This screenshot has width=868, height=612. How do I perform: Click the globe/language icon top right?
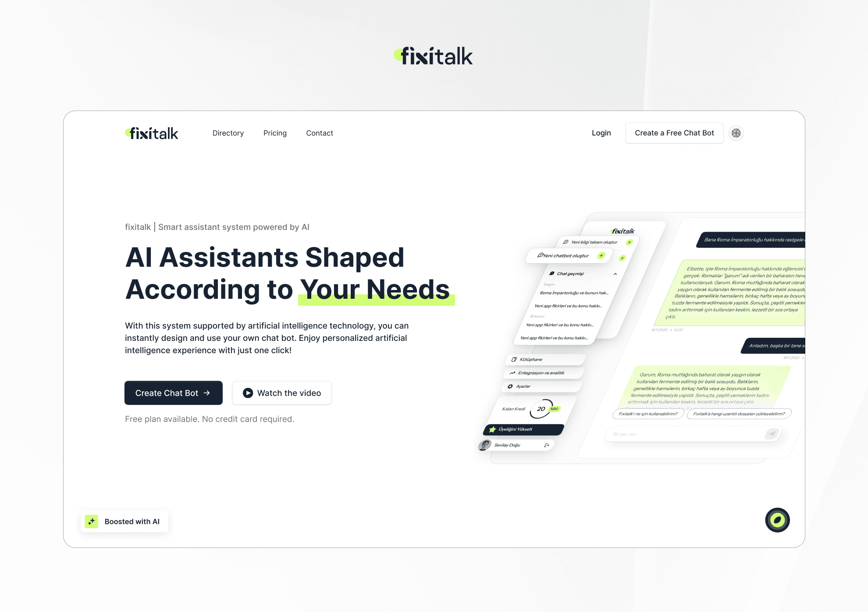[x=736, y=133]
